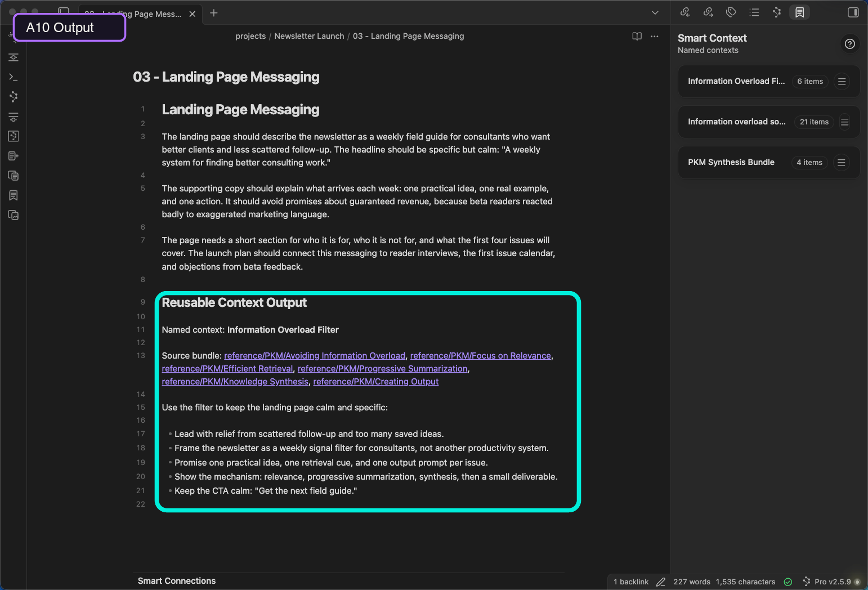Click Named context: Information Overload Filter line
Image resolution: width=868 pixels, height=590 pixels.
[250, 330]
